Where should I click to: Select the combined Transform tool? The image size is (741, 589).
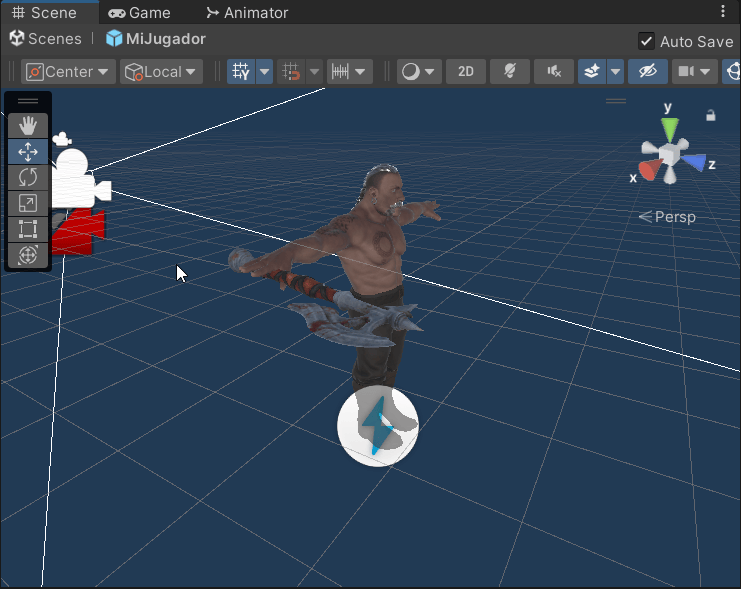click(x=28, y=255)
